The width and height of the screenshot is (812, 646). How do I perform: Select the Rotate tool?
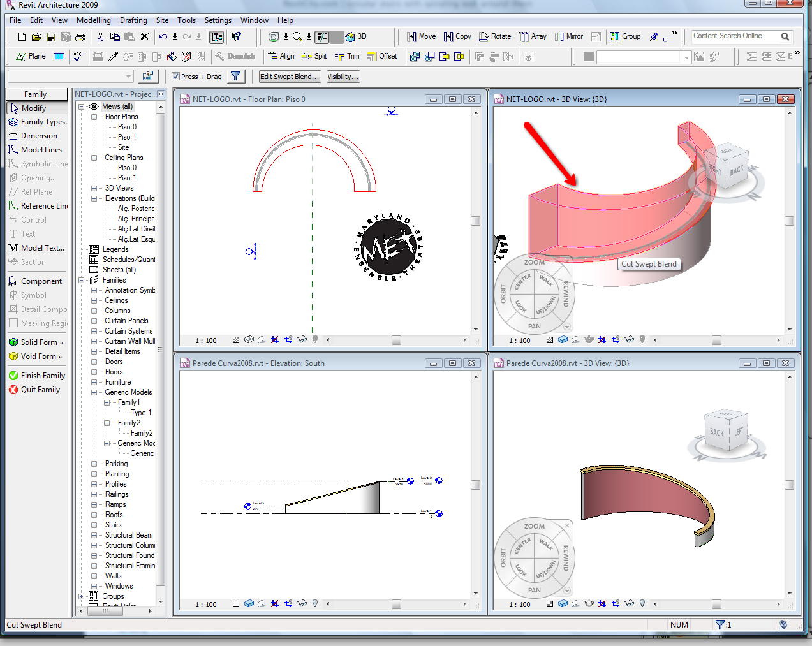click(x=495, y=36)
